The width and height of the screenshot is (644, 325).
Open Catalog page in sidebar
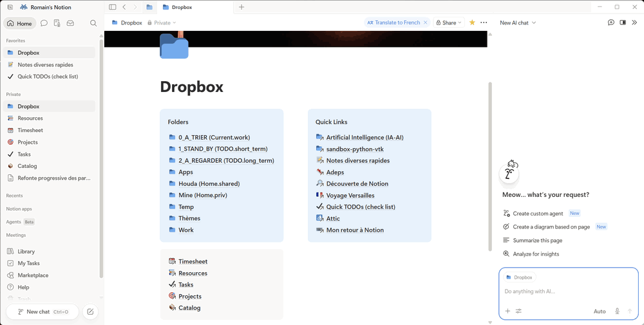(x=50, y=166)
